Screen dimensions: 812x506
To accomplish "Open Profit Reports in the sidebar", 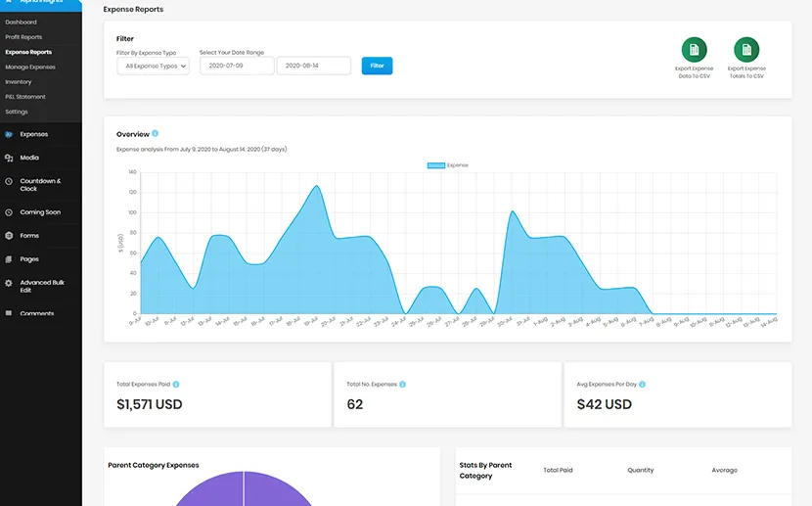I will pyautogui.click(x=23, y=37).
